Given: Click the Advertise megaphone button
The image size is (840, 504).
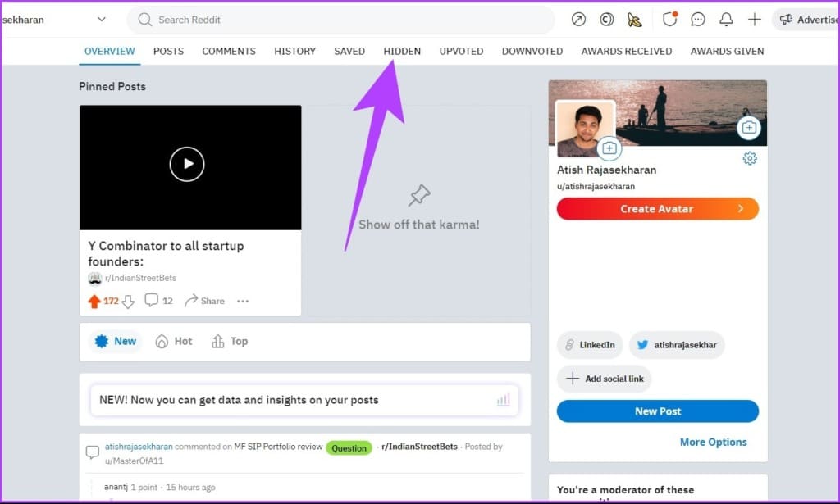Looking at the screenshot, I should pos(806,20).
